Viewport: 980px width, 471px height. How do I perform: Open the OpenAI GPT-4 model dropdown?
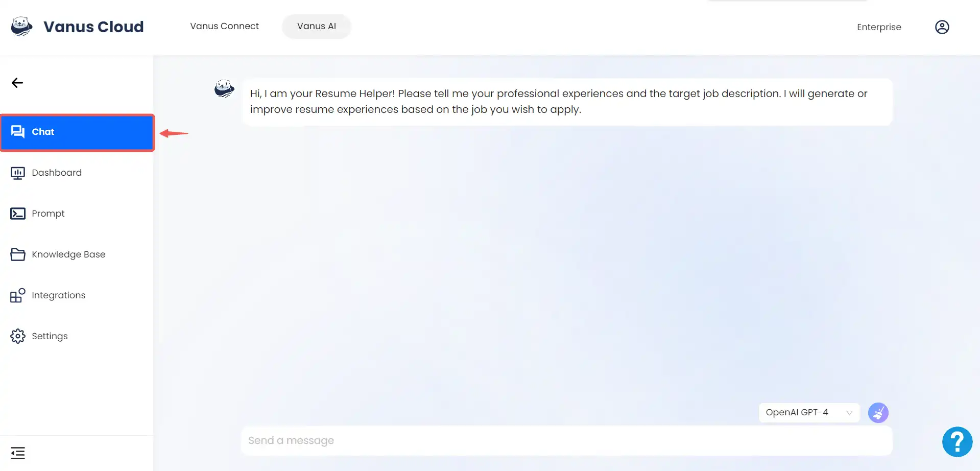point(809,413)
